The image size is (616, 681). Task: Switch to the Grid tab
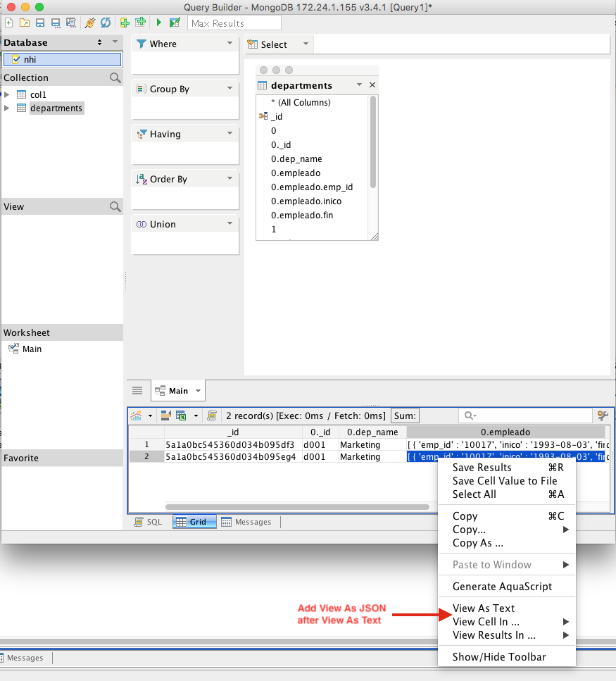click(x=194, y=522)
